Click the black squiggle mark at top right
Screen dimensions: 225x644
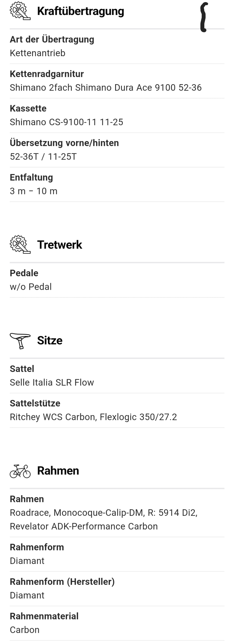coord(204,17)
